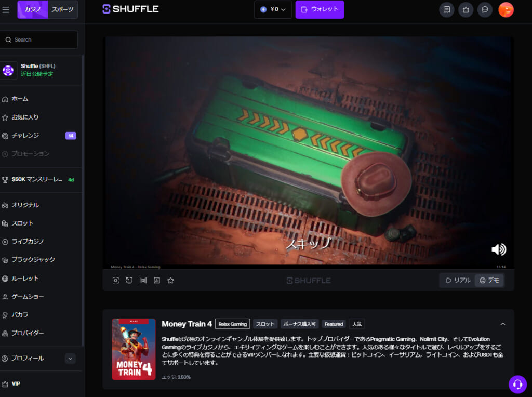Collapse the game info panel chevron
This screenshot has width=532, height=397.
tap(503, 324)
